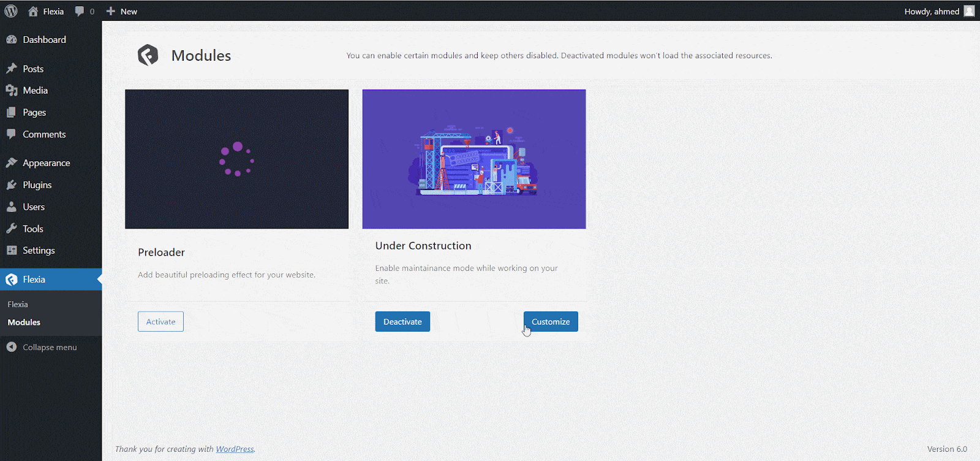The width and height of the screenshot is (980, 461).
Task: Click the Preloader module thumbnail
Action: (236, 159)
